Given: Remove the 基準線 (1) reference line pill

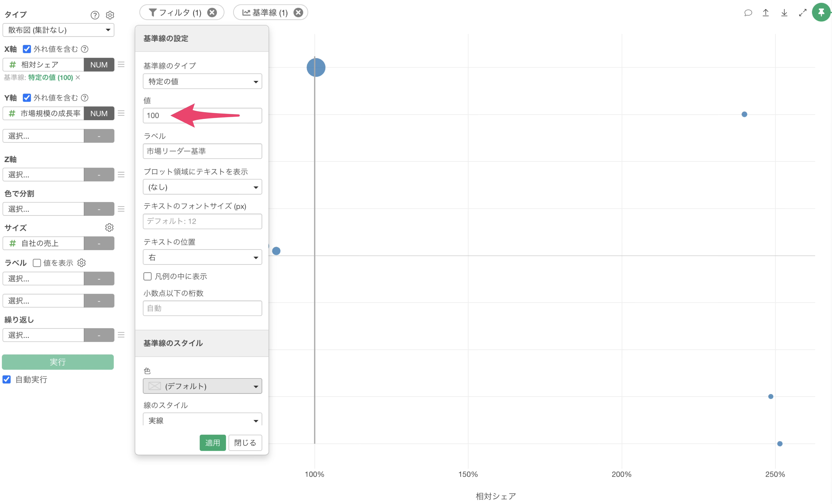Looking at the screenshot, I should pos(298,12).
